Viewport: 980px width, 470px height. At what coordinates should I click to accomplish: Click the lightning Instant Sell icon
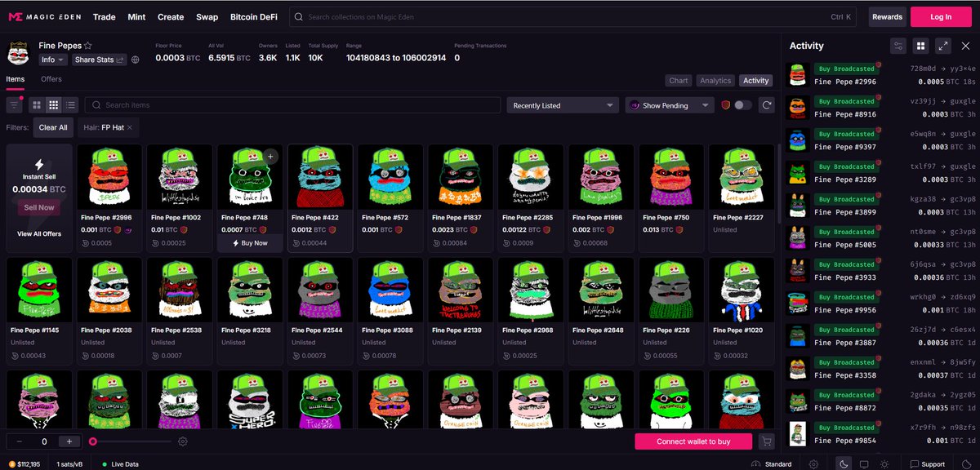(38, 165)
